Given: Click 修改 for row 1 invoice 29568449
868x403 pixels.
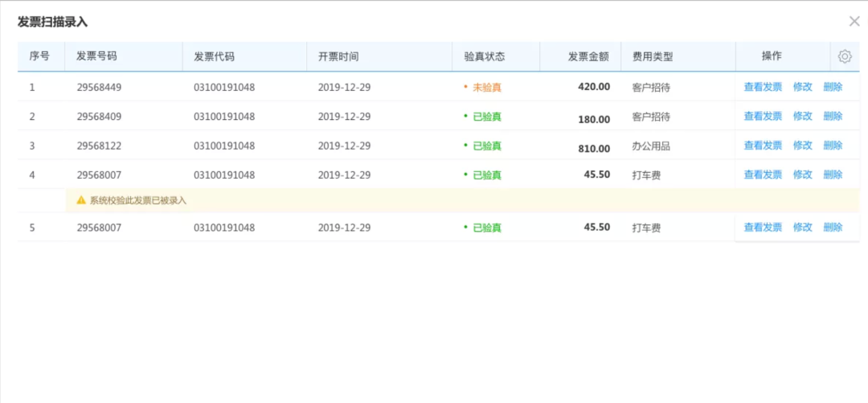Looking at the screenshot, I should tap(803, 87).
